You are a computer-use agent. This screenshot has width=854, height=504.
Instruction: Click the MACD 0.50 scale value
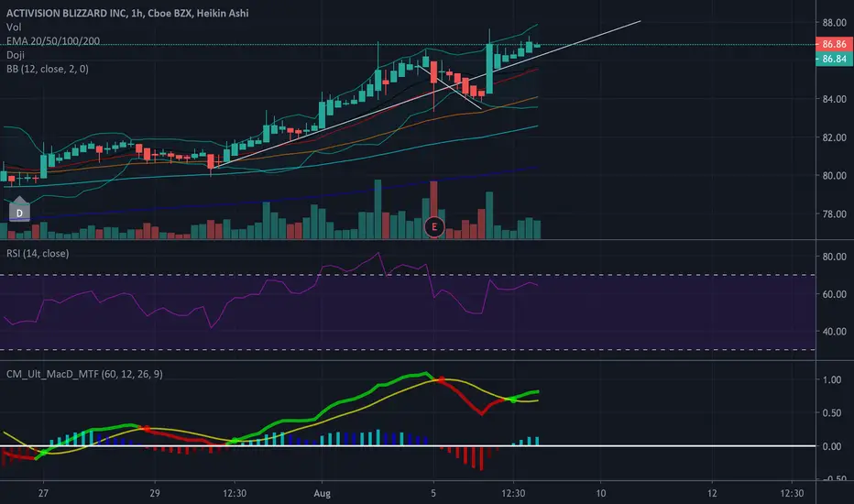(832, 413)
